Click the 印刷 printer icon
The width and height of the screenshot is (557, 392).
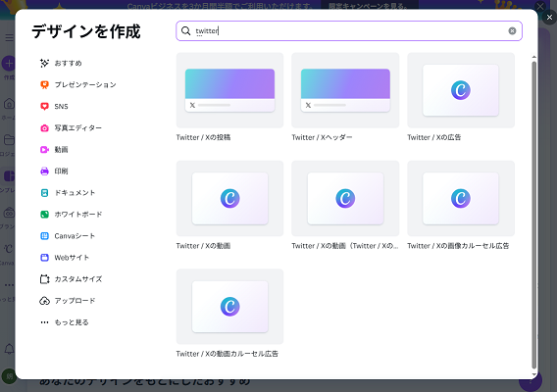coord(44,171)
